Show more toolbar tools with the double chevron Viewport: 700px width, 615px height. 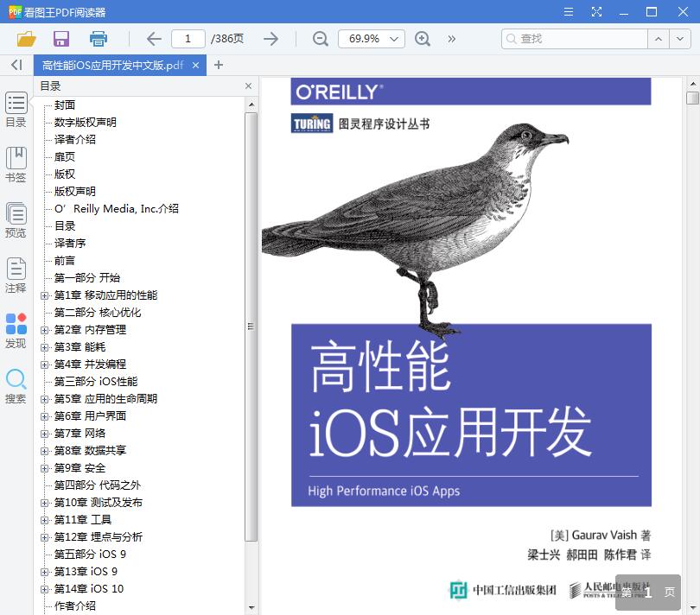[452, 39]
